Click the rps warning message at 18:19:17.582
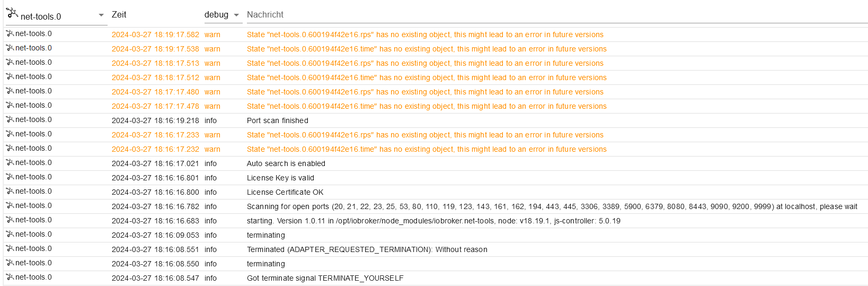 [425, 34]
